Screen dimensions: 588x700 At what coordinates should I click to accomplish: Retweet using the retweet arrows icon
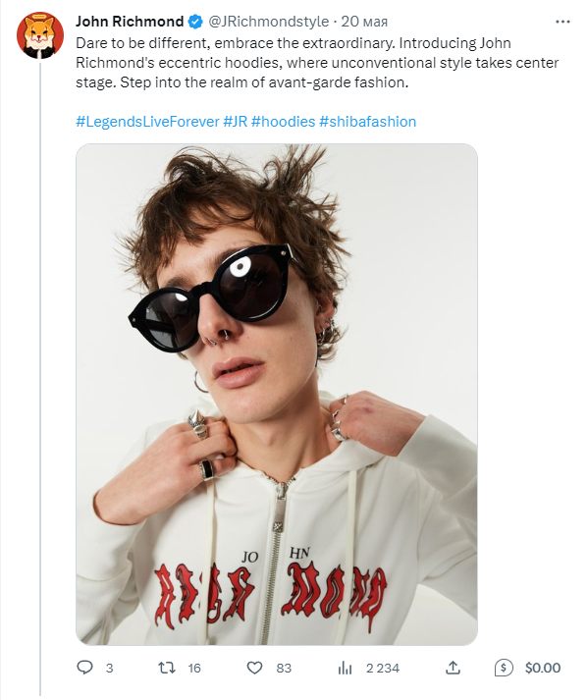[167, 668]
